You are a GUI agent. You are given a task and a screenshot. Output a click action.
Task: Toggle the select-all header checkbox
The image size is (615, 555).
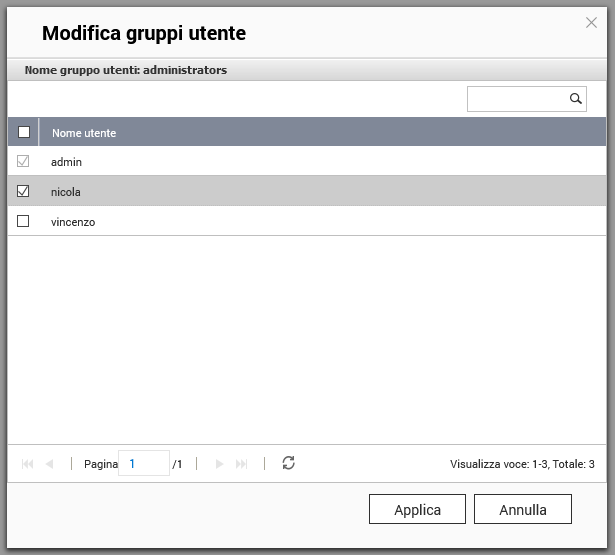pyautogui.click(x=24, y=132)
